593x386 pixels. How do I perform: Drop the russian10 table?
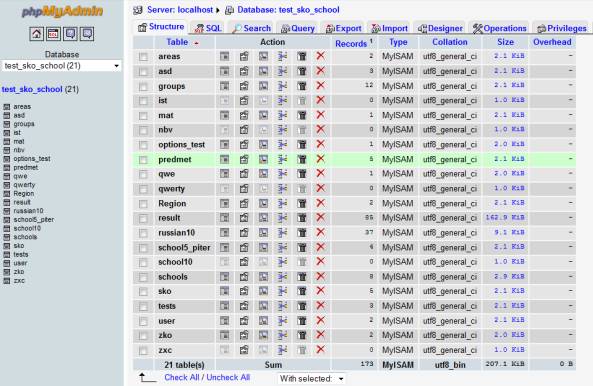320,232
